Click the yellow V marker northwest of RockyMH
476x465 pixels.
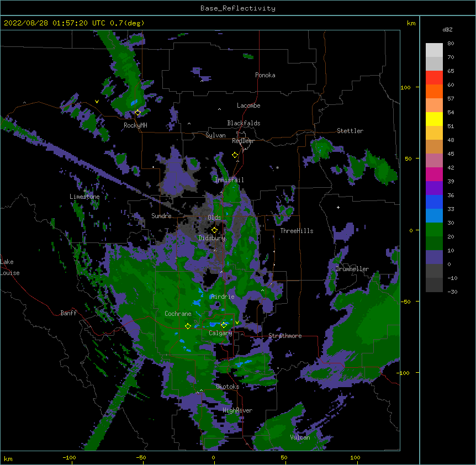(97, 102)
